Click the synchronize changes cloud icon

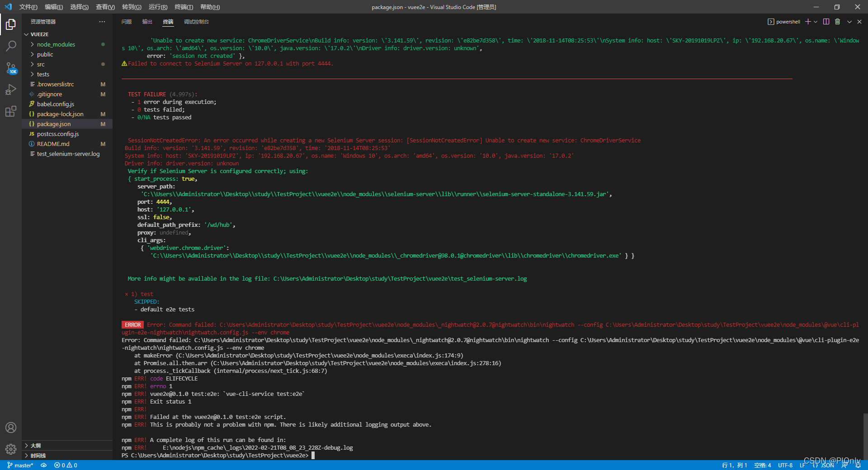pyautogui.click(x=43, y=465)
